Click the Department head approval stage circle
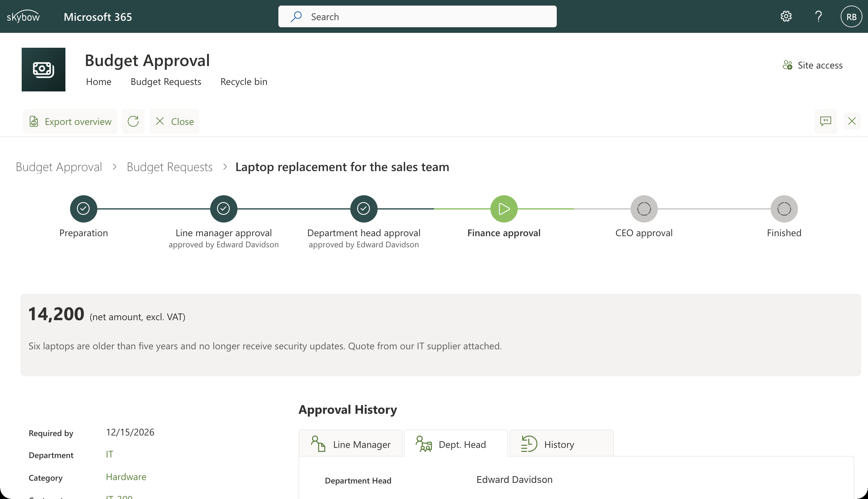 (x=364, y=209)
